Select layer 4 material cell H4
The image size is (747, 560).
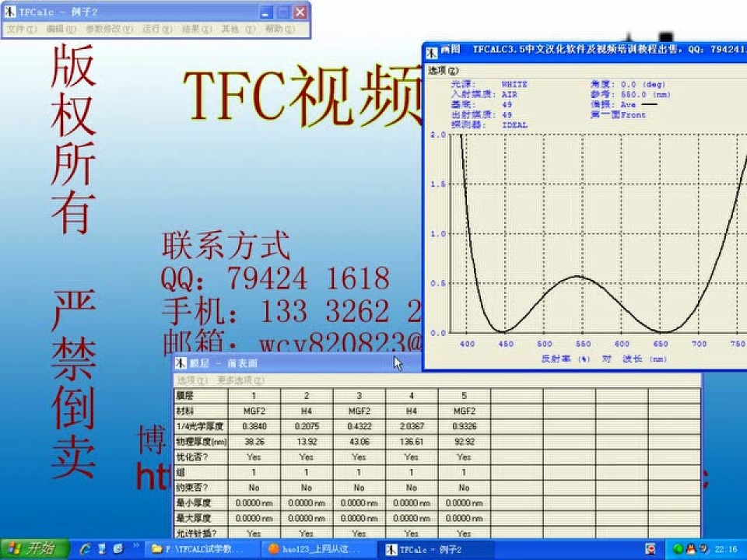tap(412, 411)
